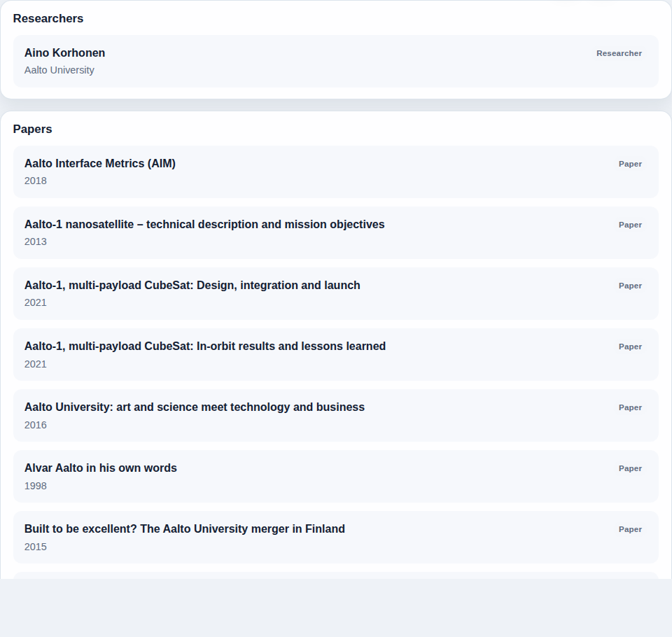The image size is (672, 637).
Task: Click year 1998 under Alvar Aalto paper
Action: click(36, 486)
